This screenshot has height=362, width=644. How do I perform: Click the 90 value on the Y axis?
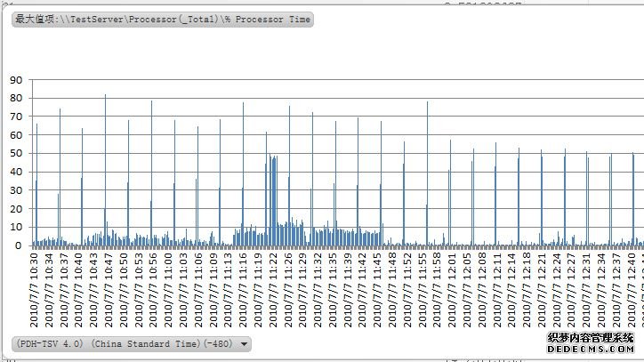pyautogui.click(x=15, y=80)
